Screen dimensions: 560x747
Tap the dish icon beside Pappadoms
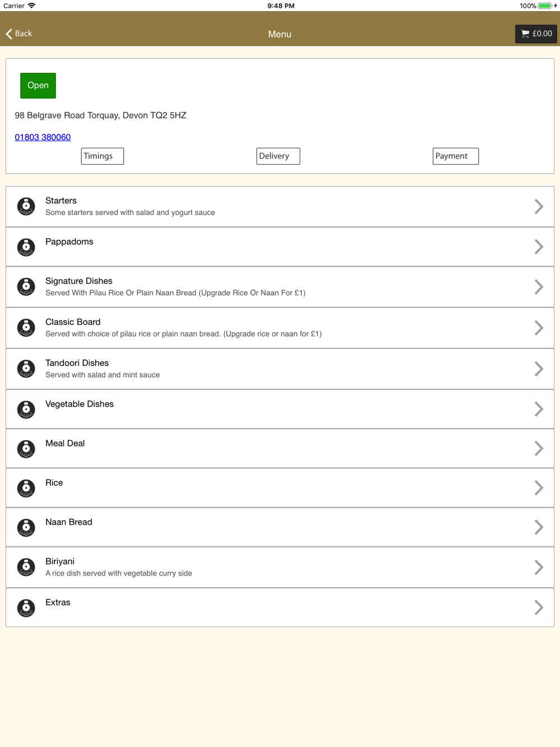click(26, 247)
